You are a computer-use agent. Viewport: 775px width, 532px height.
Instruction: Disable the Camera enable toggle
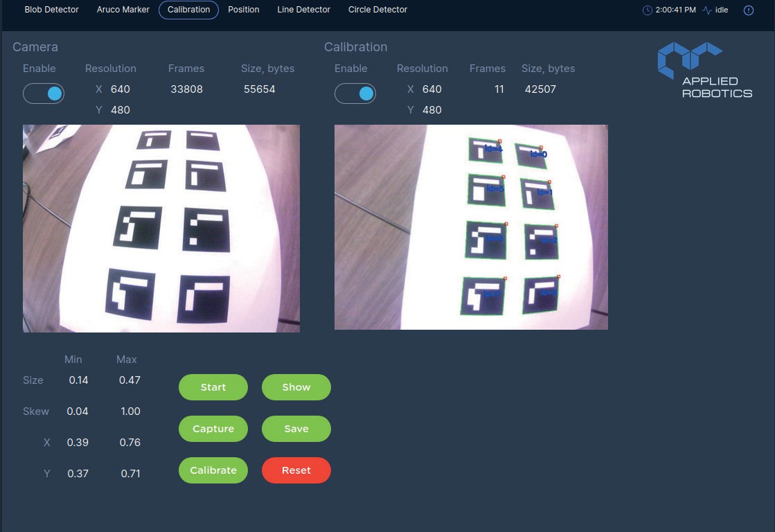coord(44,94)
